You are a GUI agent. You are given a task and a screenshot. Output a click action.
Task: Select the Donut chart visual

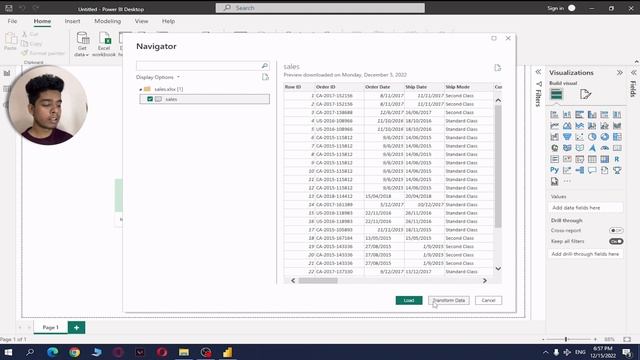pyautogui.click(x=604, y=137)
